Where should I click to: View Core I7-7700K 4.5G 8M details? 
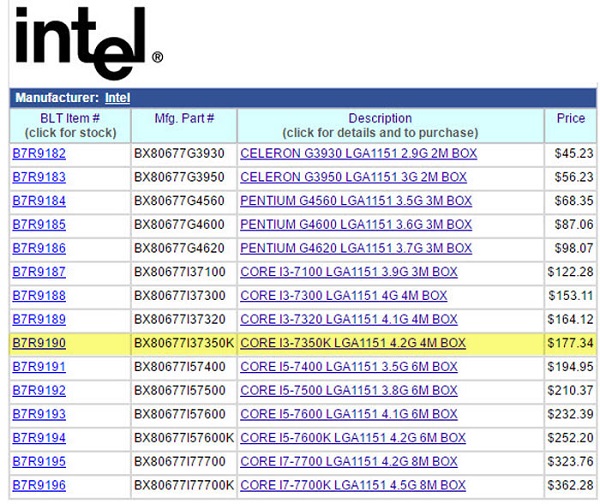coord(353,486)
